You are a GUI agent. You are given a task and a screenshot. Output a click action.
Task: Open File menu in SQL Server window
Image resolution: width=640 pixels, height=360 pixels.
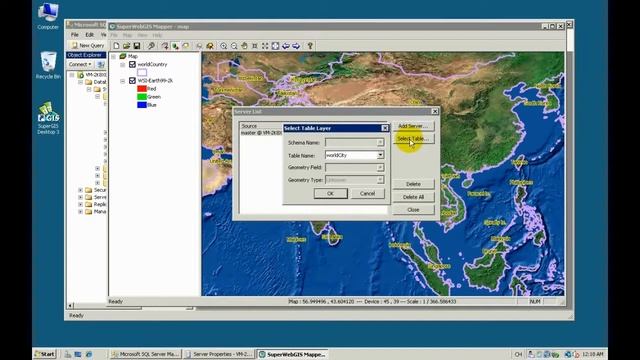pos(75,35)
